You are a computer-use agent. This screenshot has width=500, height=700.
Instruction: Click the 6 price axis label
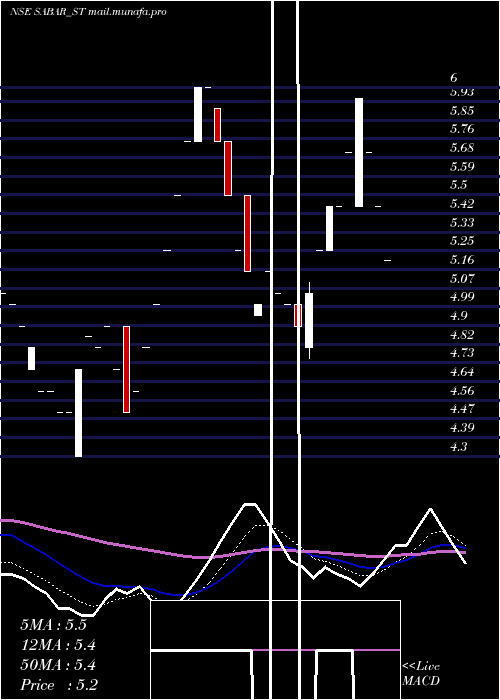click(x=454, y=78)
